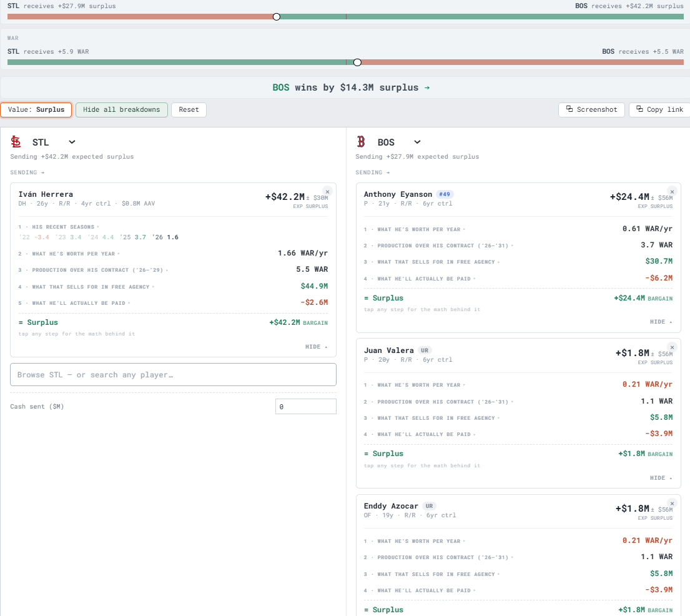Expand Herrera's 'His recent seasons' step
Screen dimensions: 690x616
[59, 227]
